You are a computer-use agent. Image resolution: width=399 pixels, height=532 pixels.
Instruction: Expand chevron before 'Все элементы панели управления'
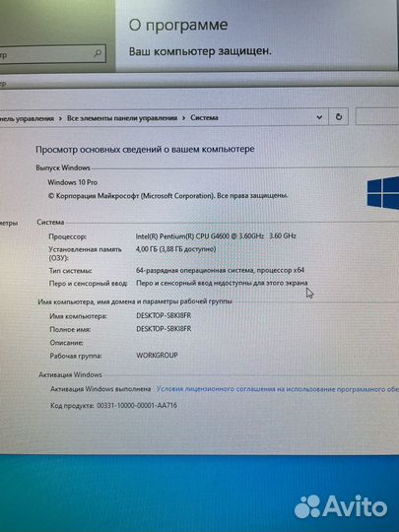click(60, 118)
